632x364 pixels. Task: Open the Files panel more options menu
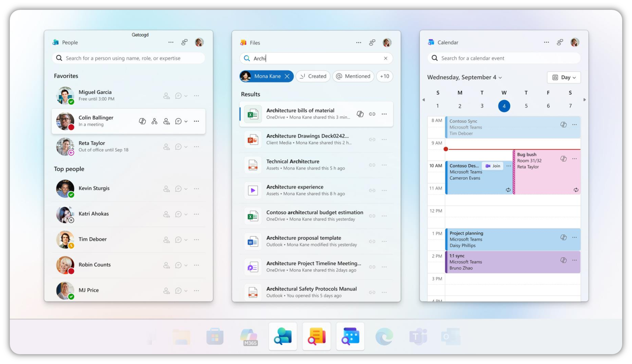pyautogui.click(x=358, y=43)
